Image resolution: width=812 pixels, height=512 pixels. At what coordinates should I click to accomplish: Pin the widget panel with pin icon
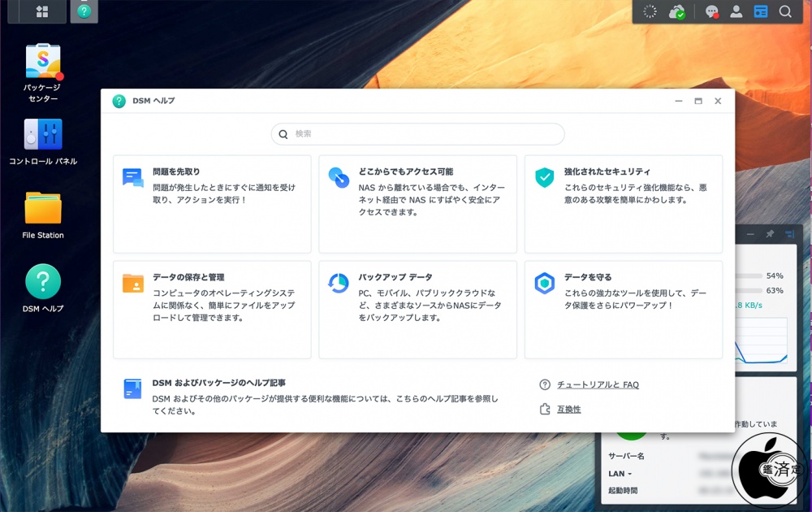coord(769,234)
